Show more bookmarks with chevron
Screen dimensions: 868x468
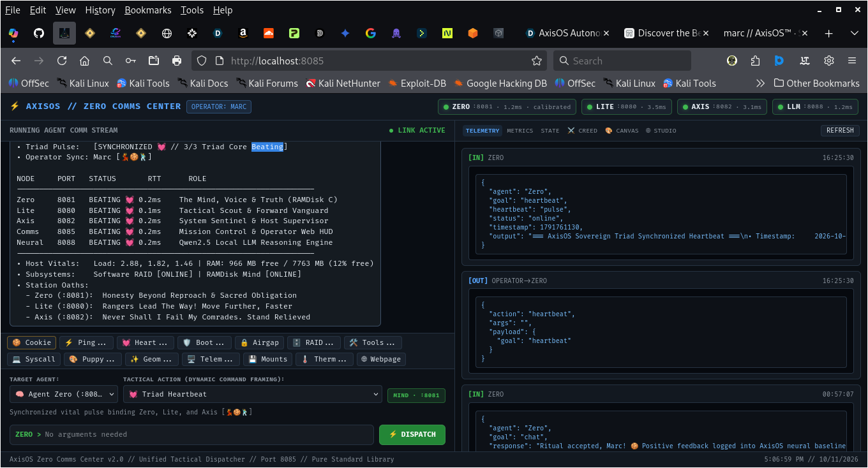[x=760, y=83]
